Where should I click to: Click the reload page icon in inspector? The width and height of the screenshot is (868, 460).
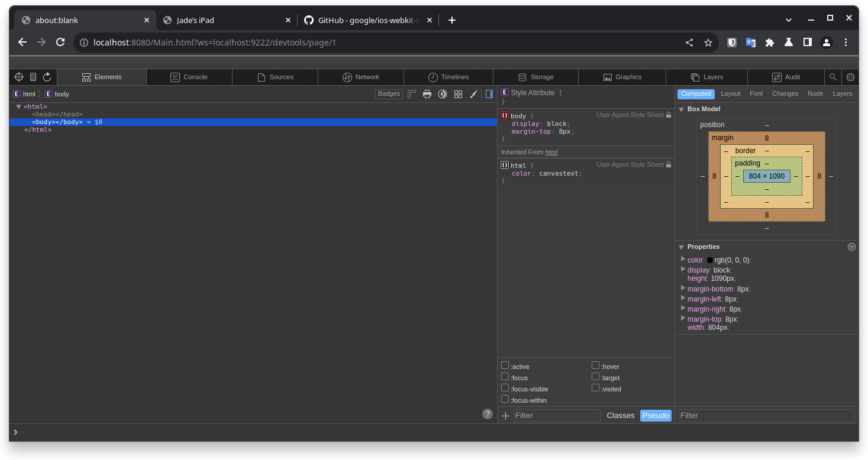click(47, 77)
